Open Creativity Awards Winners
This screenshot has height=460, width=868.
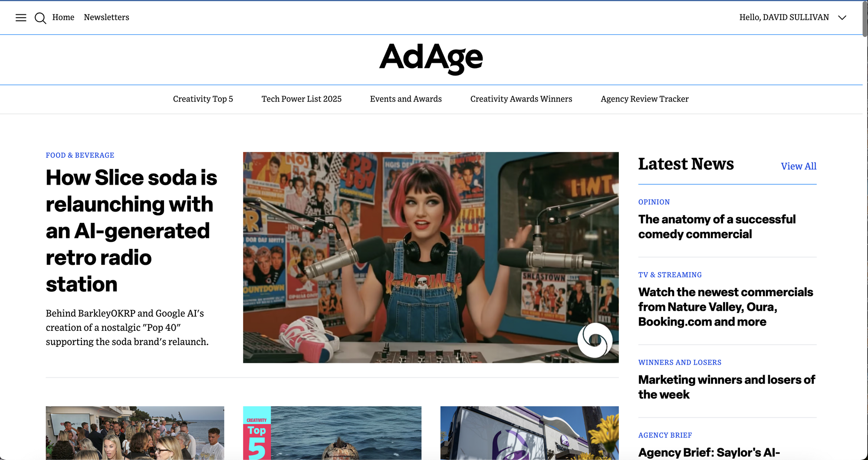click(x=521, y=99)
